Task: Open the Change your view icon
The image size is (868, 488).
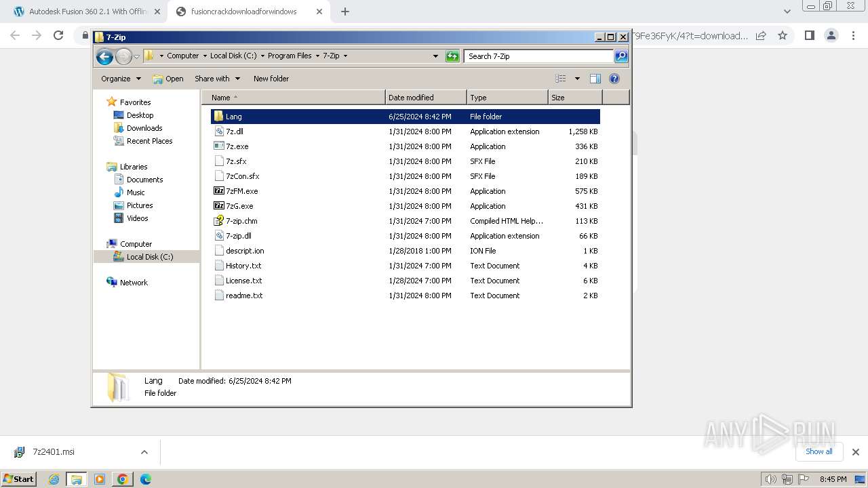Action: [561, 79]
